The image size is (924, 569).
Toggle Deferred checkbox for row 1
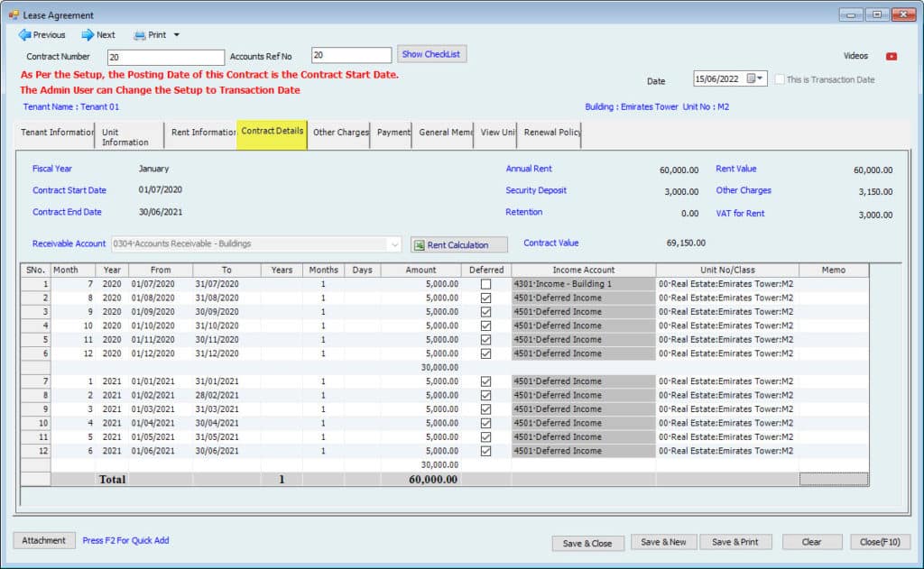click(x=486, y=284)
